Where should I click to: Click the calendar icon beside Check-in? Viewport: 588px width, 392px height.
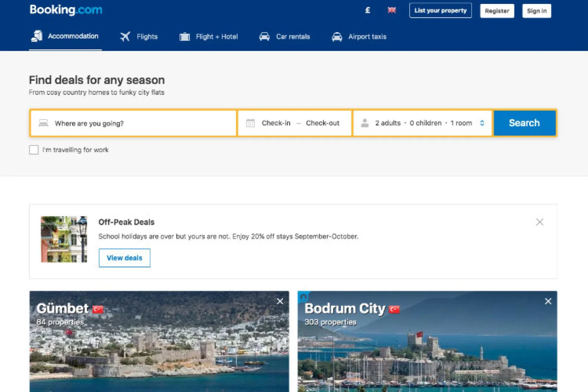[x=250, y=123]
